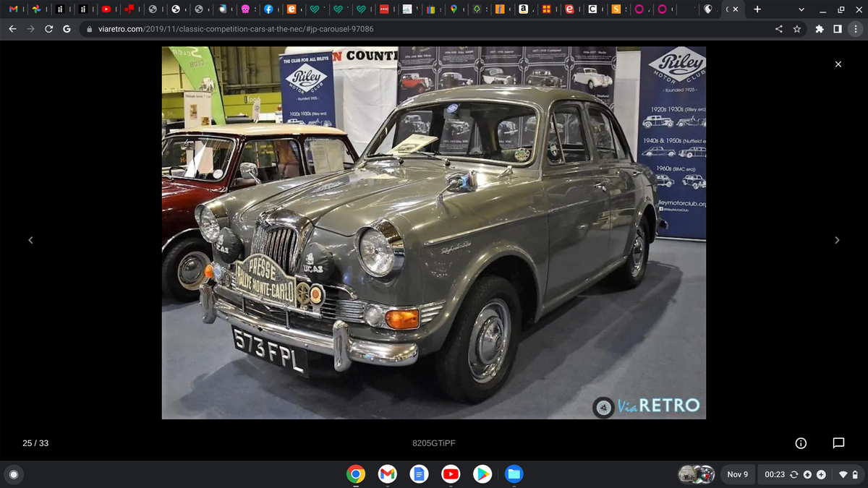868x488 pixels.
Task: Open the Nov 9 calendar date
Action: (x=738, y=474)
